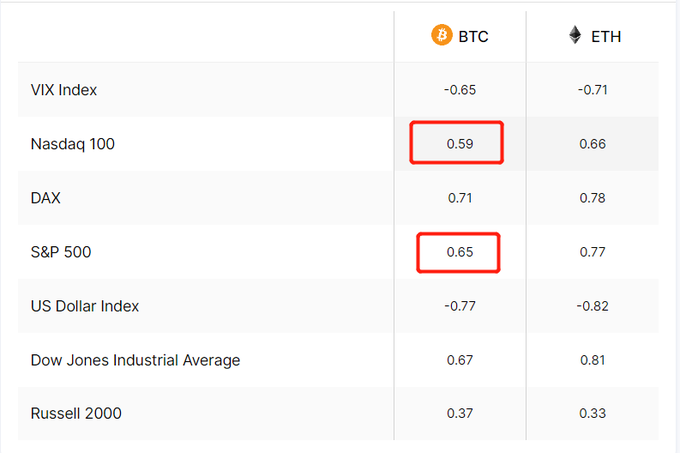The height and width of the screenshot is (453, 680).
Task: Click the Bitcoin logo icon
Action: click(441, 35)
